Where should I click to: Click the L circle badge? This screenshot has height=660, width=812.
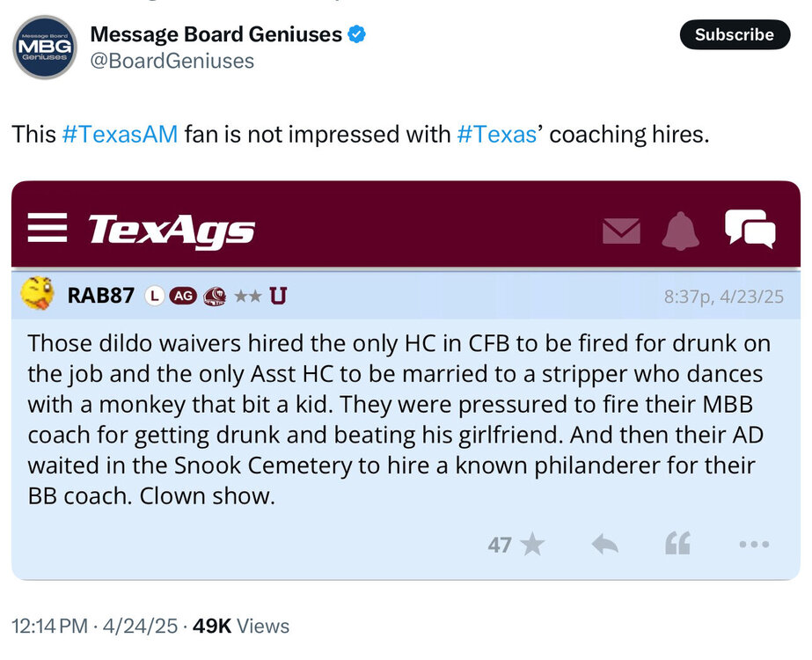pyautogui.click(x=154, y=296)
